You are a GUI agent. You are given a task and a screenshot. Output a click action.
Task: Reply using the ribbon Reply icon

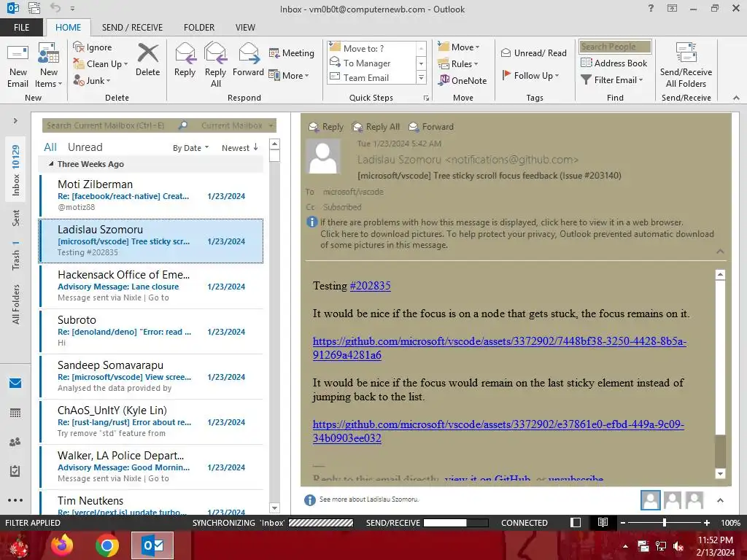tap(185, 60)
